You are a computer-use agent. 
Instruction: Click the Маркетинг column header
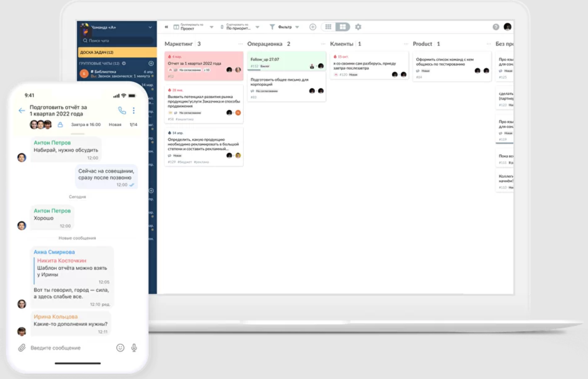(x=179, y=44)
